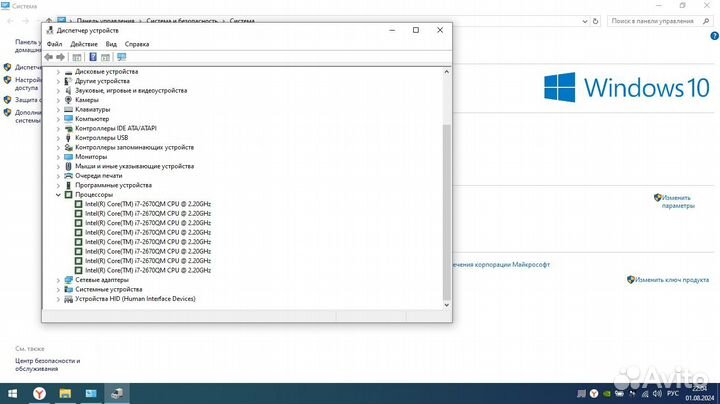This screenshot has width=720, height=404.
Task: Click the Device Manager title bar icon
Action: pos(50,30)
